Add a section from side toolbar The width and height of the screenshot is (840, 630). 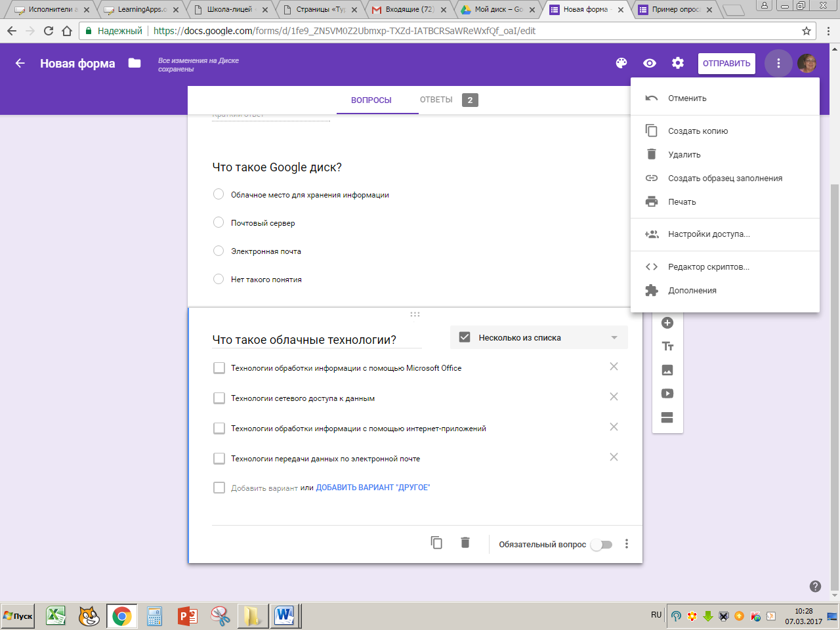[x=667, y=417]
